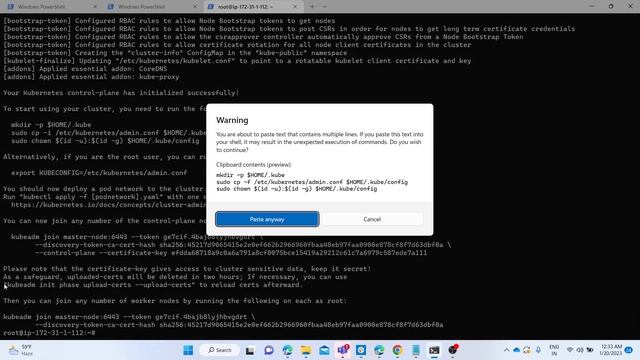
Task: Open the Wi-Fi network tray icon
Action: point(570,350)
